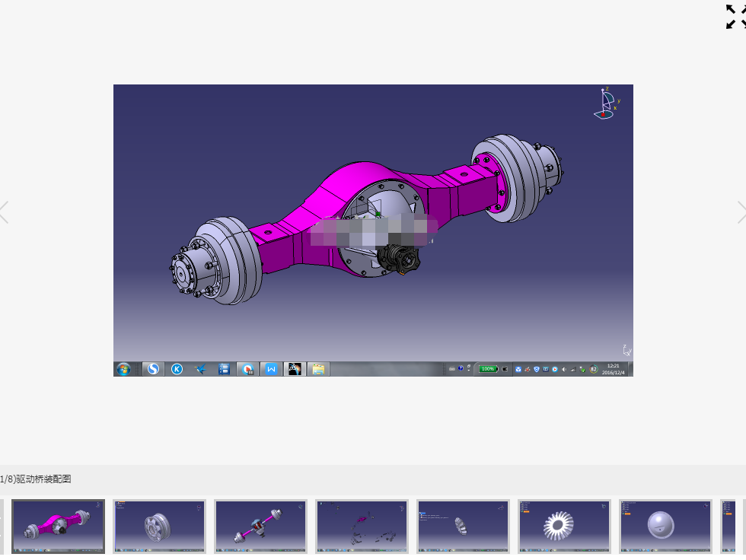Select the small bevel gear thumbnail
The height and width of the screenshot is (560, 746).
tap(463, 527)
